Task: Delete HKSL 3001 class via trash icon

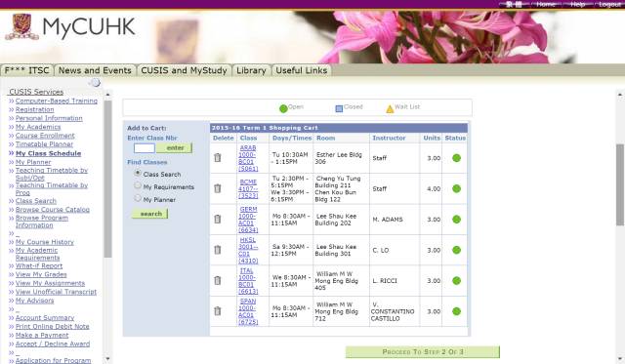Action: [x=217, y=250]
